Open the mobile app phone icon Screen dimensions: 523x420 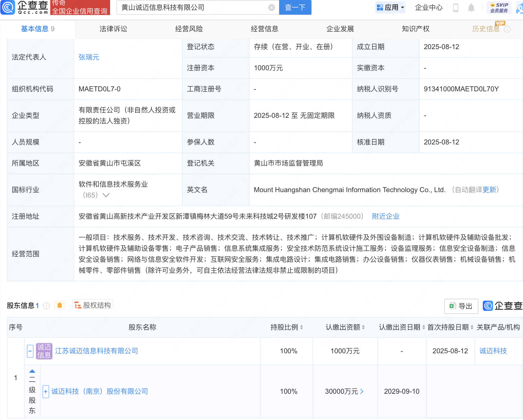point(455,8)
